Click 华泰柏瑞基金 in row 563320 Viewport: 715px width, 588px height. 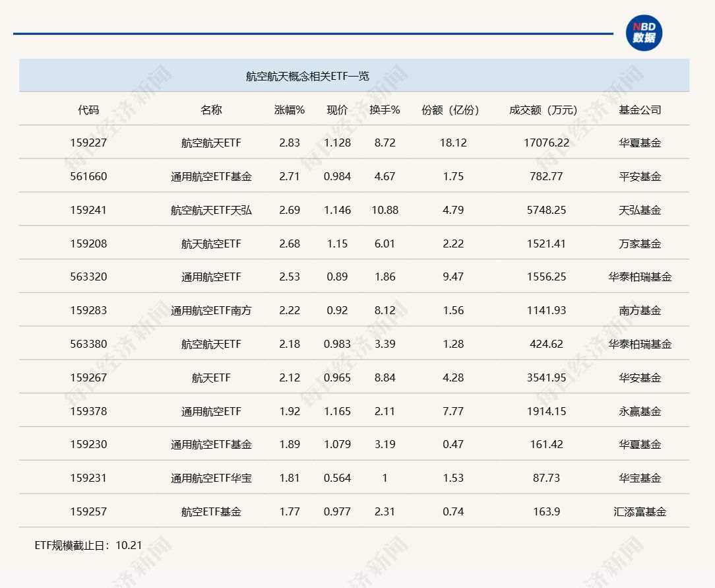click(x=640, y=277)
